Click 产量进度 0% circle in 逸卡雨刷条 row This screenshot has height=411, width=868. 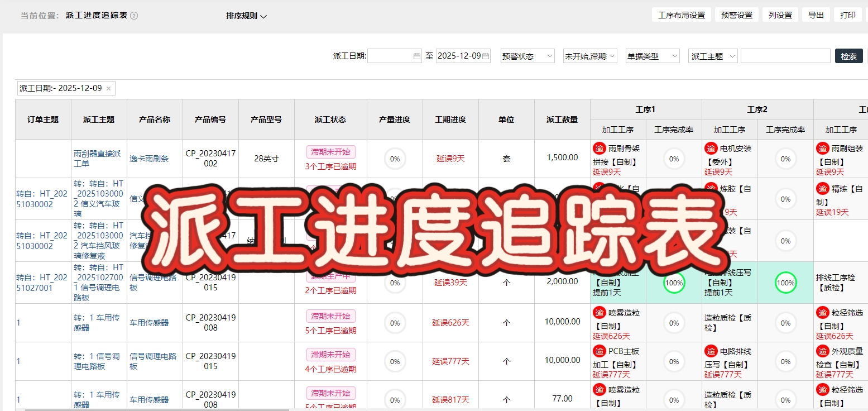[395, 159]
